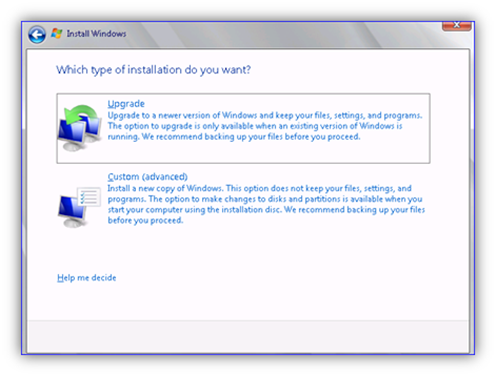
Task: Click the Windows flag logo in title bar
Action: [x=56, y=33]
